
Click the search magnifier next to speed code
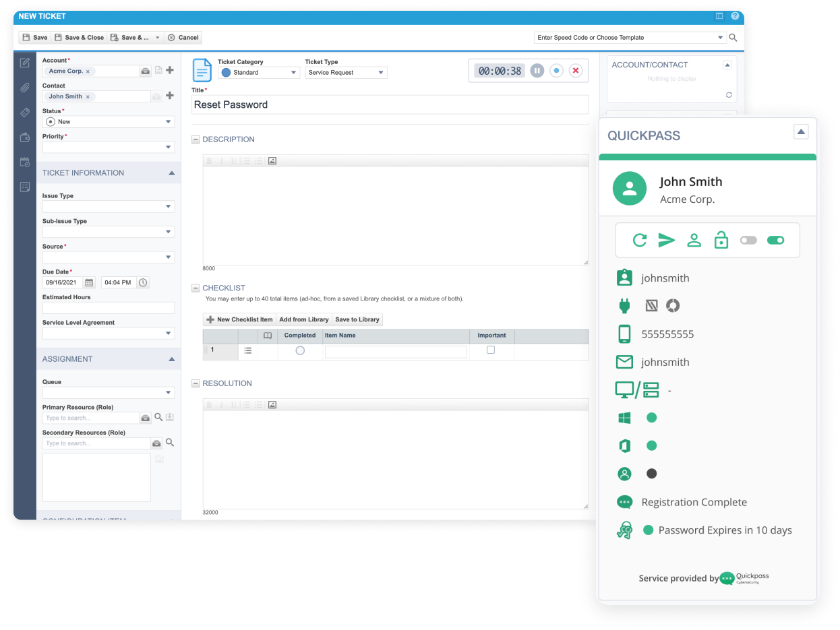733,38
